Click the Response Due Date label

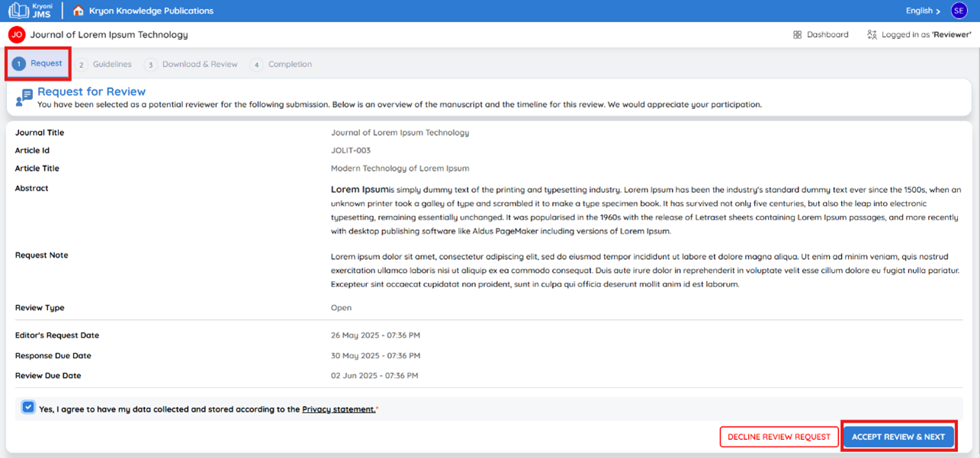[53, 356]
